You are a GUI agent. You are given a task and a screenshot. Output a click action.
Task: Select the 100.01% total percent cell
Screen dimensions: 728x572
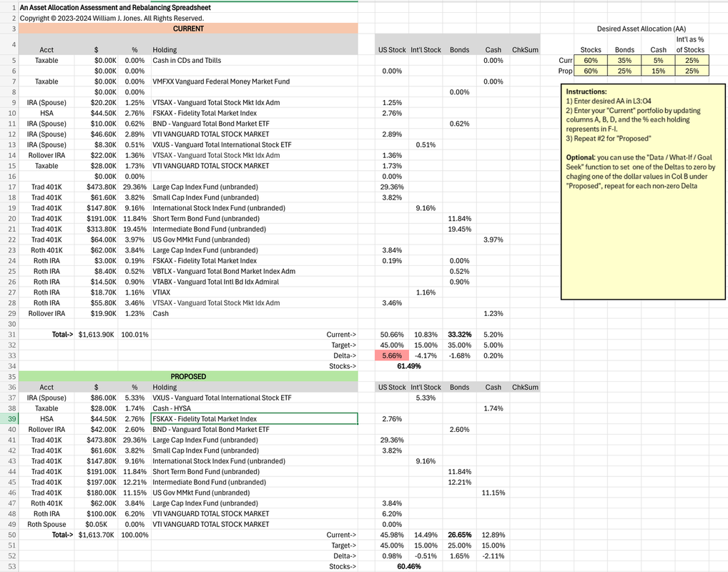[134, 335]
